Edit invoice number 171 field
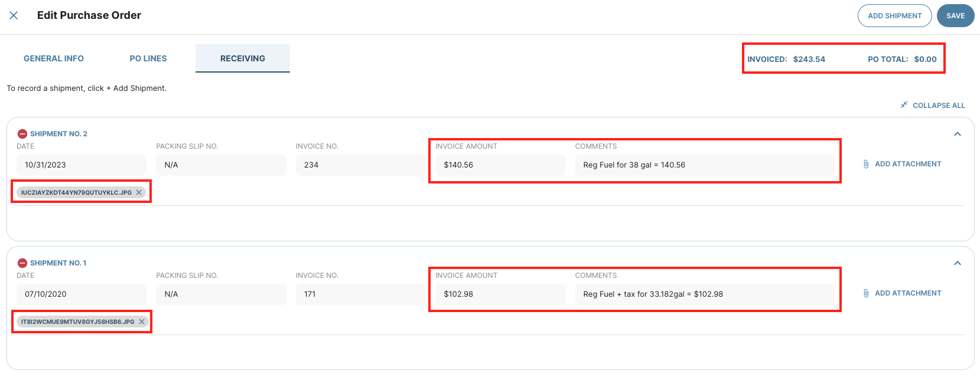Screen dimensions: 980x377 click(361, 294)
